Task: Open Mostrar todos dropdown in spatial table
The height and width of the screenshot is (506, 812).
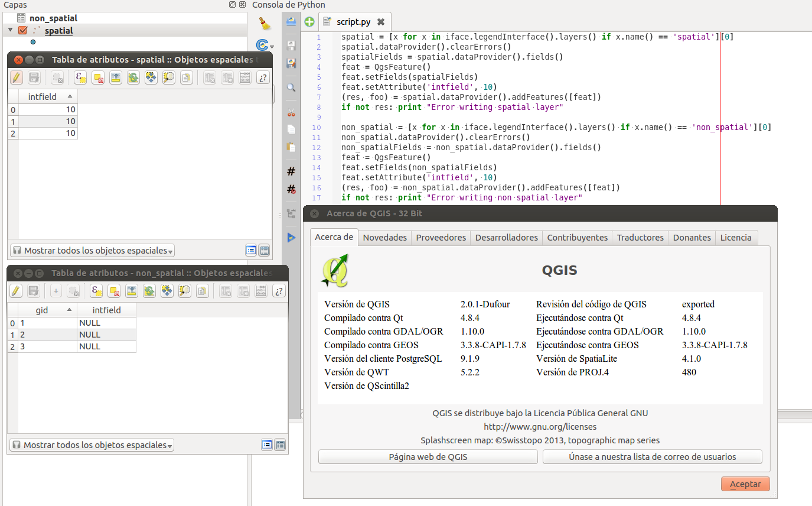Action: pos(92,251)
